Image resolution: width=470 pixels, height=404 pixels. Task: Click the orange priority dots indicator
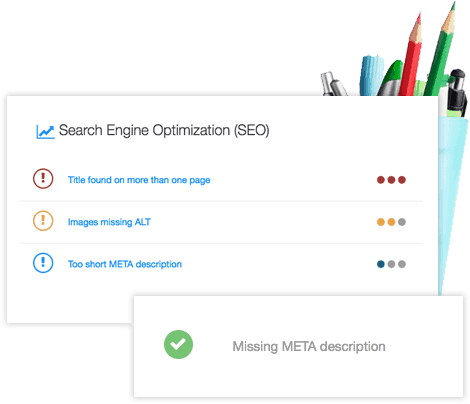coord(391,222)
